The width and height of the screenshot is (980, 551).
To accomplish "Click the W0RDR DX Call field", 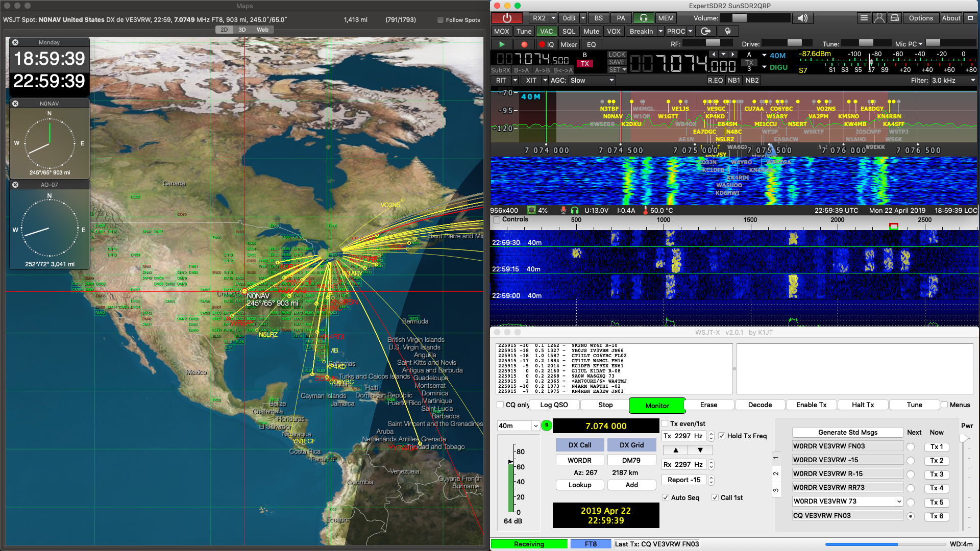I will click(x=579, y=460).
